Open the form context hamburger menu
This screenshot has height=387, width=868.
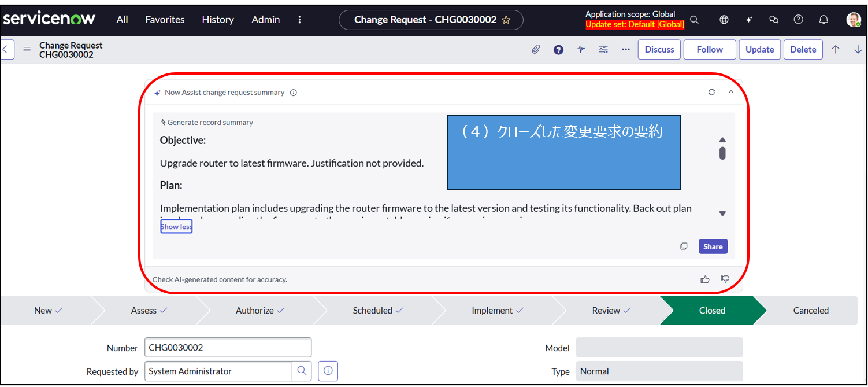coord(27,49)
